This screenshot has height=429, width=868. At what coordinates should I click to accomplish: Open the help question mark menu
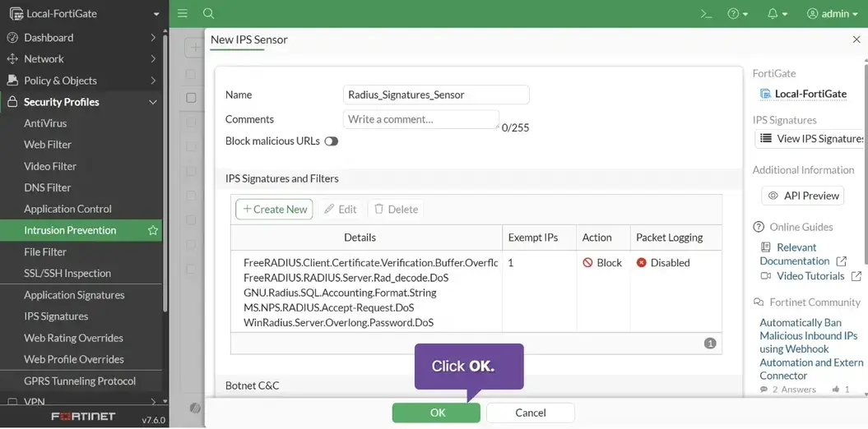point(738,14)
